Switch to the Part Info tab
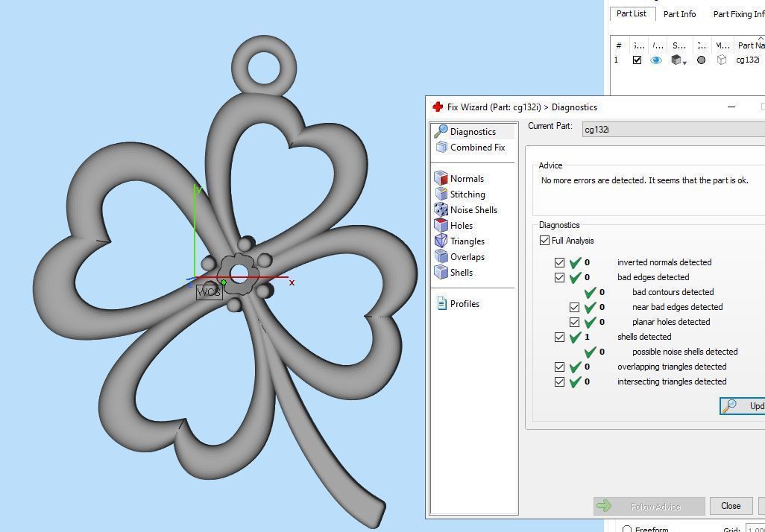The width and height of the screenshot is (765, 532). [x=679, y=14]
